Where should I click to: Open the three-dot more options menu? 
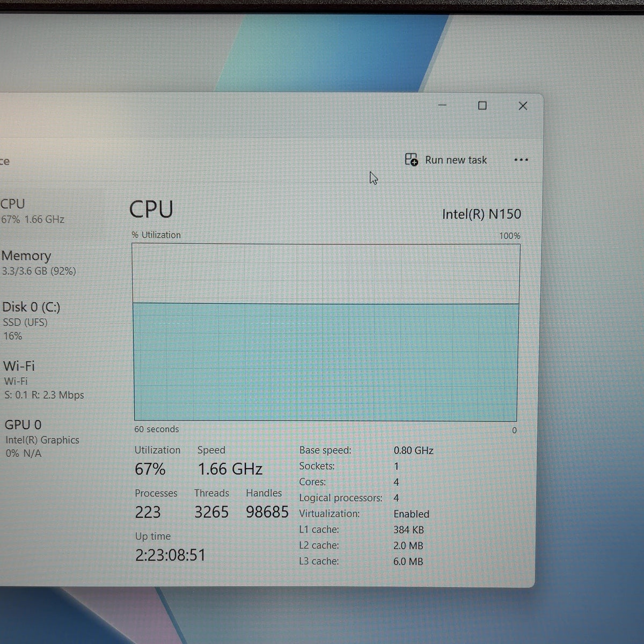[x=521, y=160]
